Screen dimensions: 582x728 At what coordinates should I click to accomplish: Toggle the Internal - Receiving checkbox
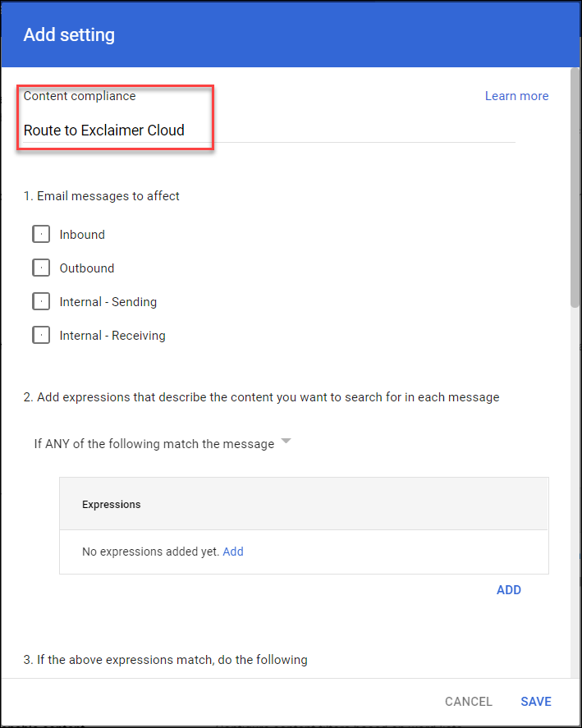pos(41,336)
